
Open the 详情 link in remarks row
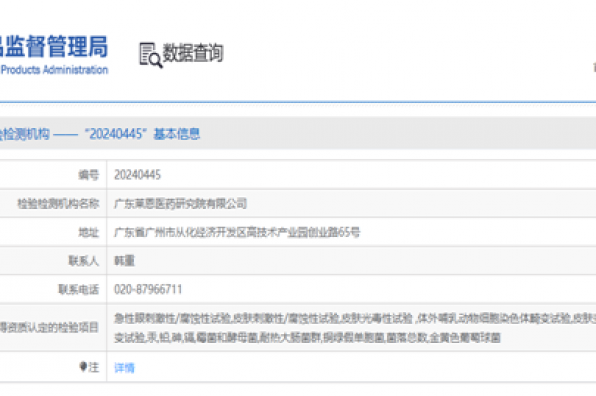[124, 367]
